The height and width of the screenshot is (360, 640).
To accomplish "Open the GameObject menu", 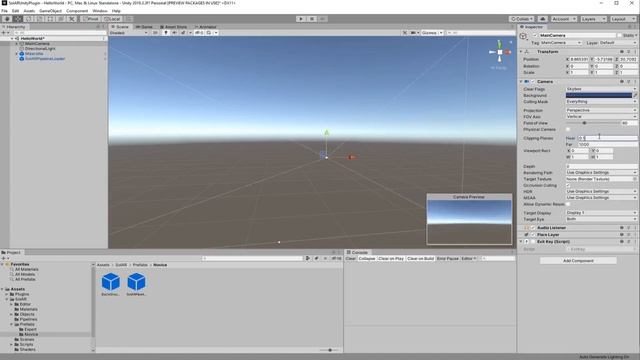I will 50,11.
